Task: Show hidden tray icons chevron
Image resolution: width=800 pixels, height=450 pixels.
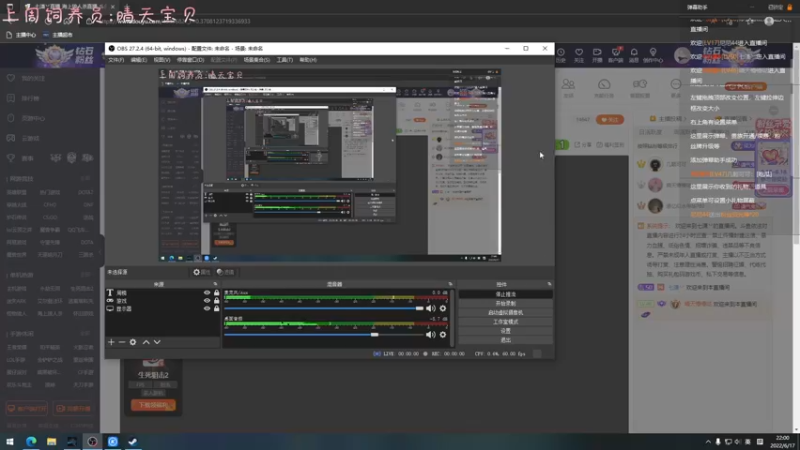Action: 708,442
